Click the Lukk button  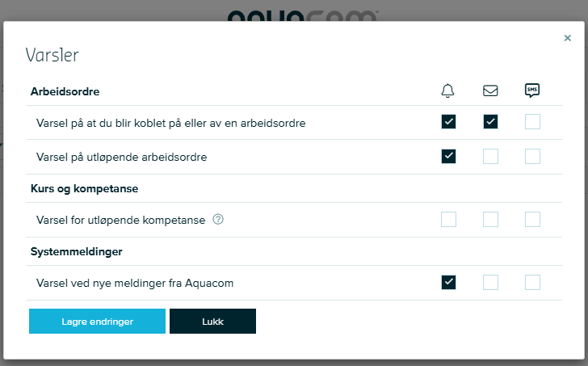pyautogui.click(x=212, y=321)
